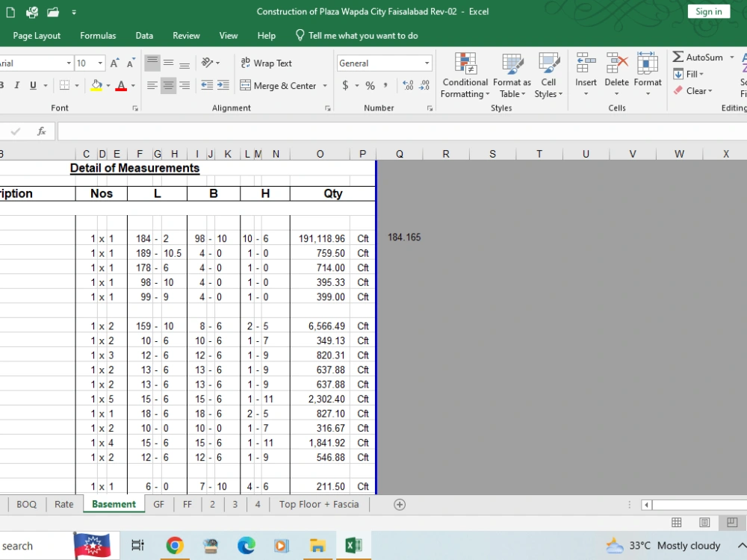The width and height of the screenshot is (747, 560).
Task: Click the Insert Function fx icon
Action: (41, 131)
